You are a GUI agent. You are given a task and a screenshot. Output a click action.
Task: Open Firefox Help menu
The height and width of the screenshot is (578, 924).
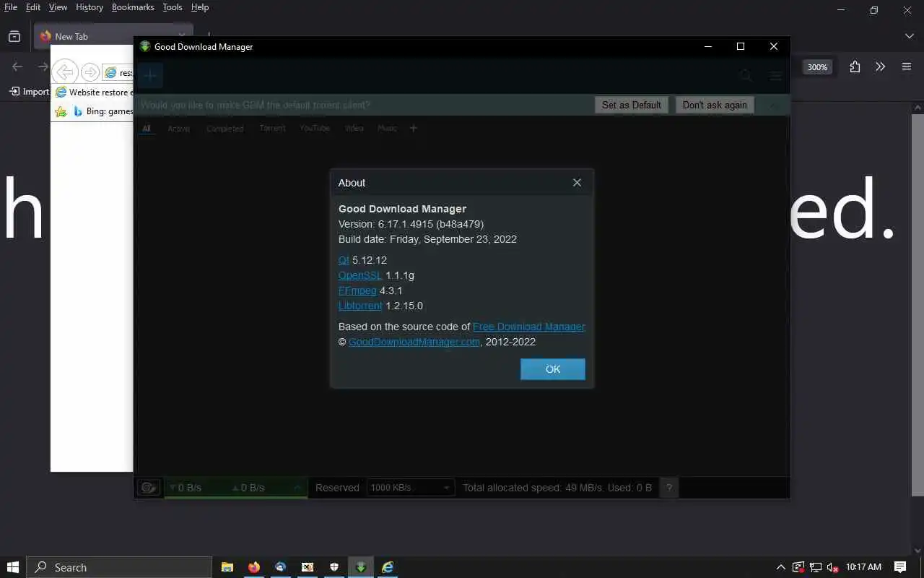click(x=200, y=7)
